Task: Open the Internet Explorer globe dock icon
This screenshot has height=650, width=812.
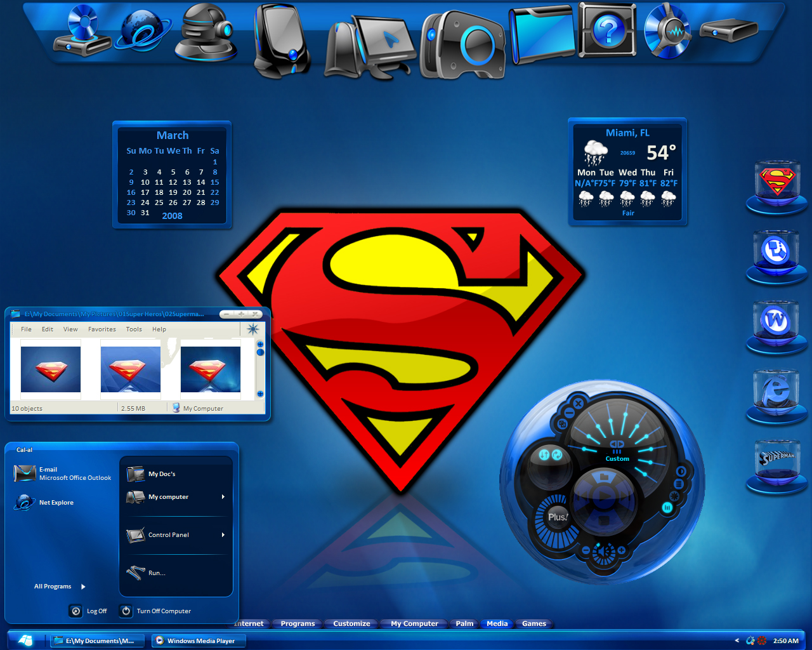Action: 144,30
